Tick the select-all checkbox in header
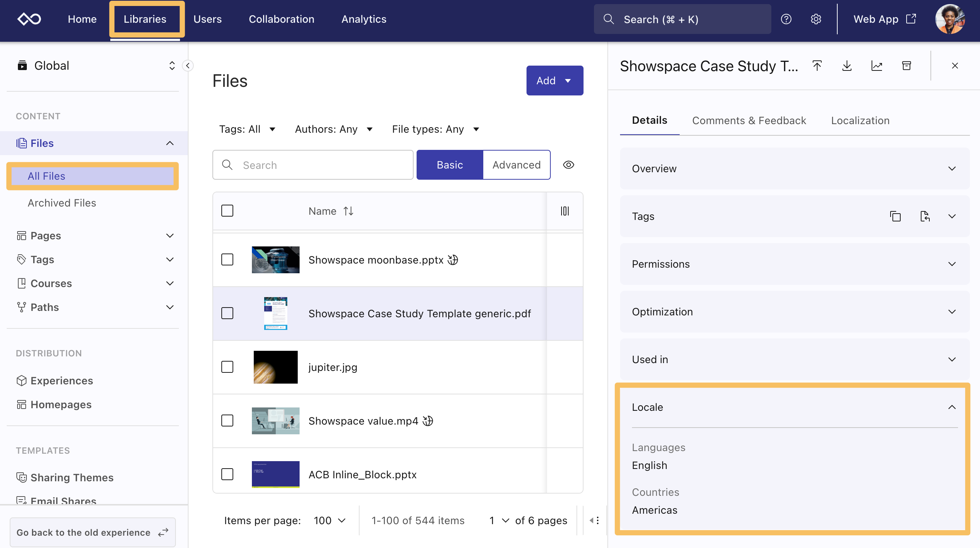980x548 pixels. tap(227, 211)
